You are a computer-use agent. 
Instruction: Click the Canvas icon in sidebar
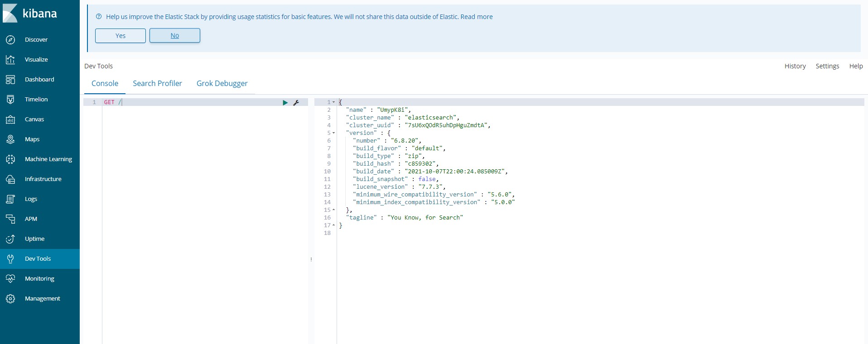pos(10,119)
